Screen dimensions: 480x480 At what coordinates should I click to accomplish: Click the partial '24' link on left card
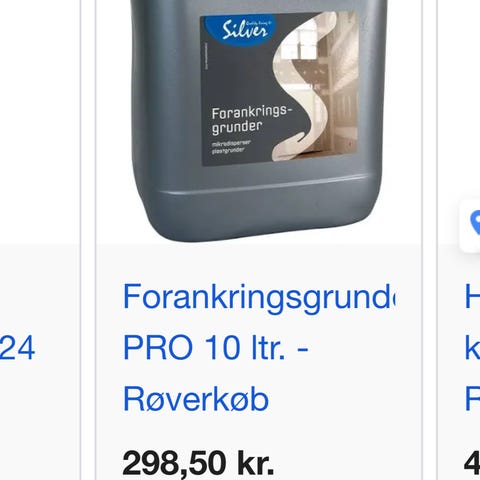[17, 348]
